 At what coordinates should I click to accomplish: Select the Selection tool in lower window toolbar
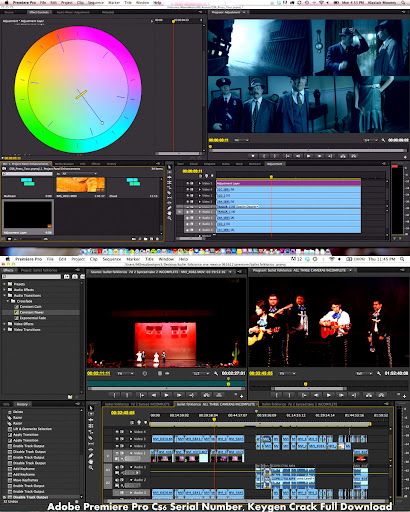(x=91, y=408)
